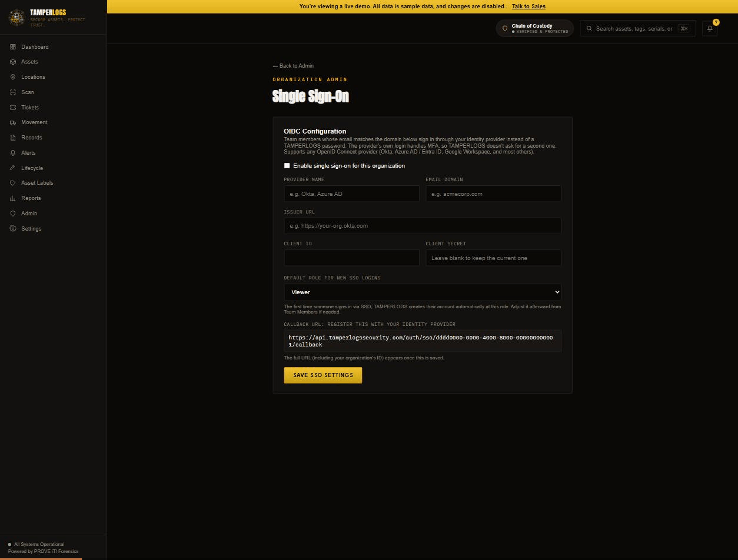The image size is (738, 560).
Task: Click the Single Sign-On page title
Action: click(311, 96)
